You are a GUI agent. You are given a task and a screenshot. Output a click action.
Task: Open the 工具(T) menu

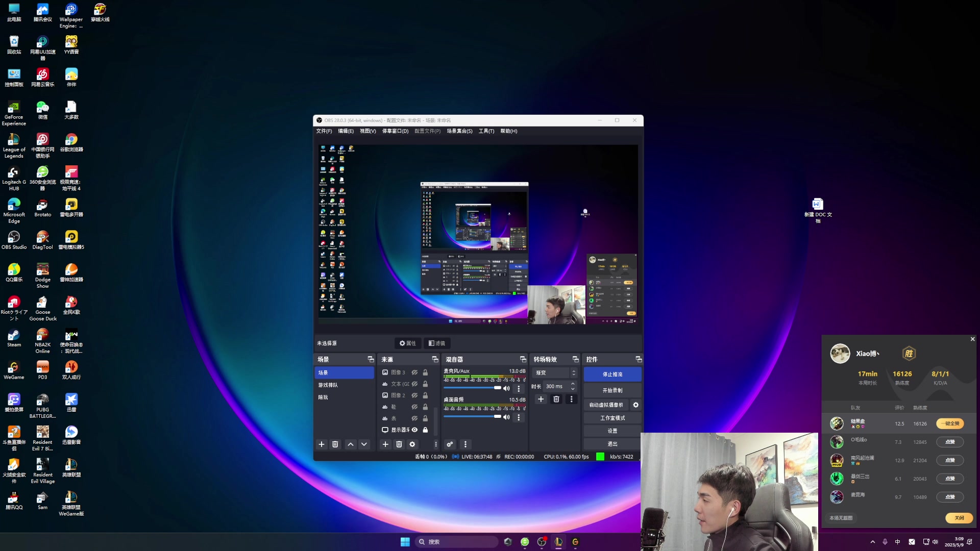coord(486,131)
